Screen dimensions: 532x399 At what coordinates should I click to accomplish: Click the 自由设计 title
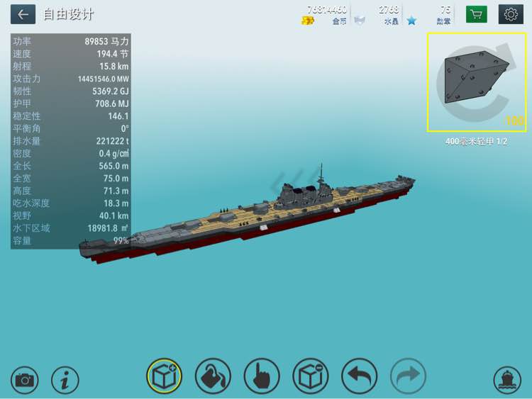68,15
